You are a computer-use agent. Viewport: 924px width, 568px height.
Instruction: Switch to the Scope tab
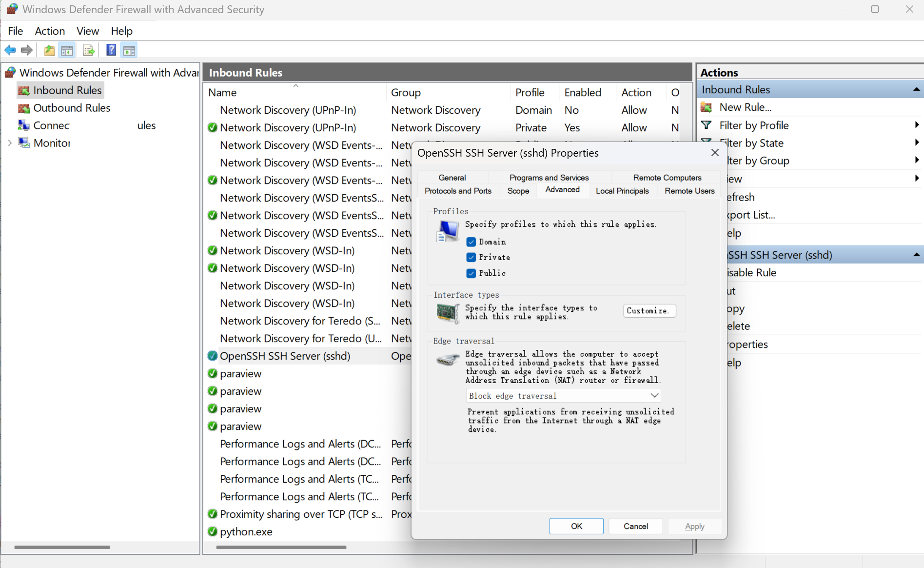tap(518, 191)
